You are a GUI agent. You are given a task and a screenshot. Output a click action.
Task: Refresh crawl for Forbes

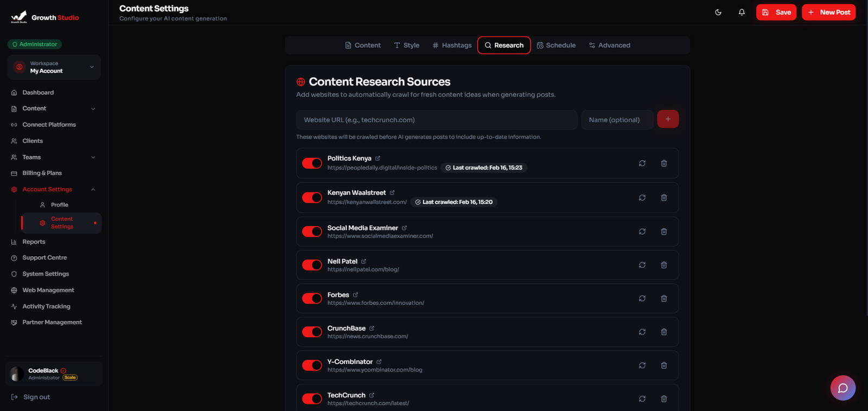click(642, 298)
